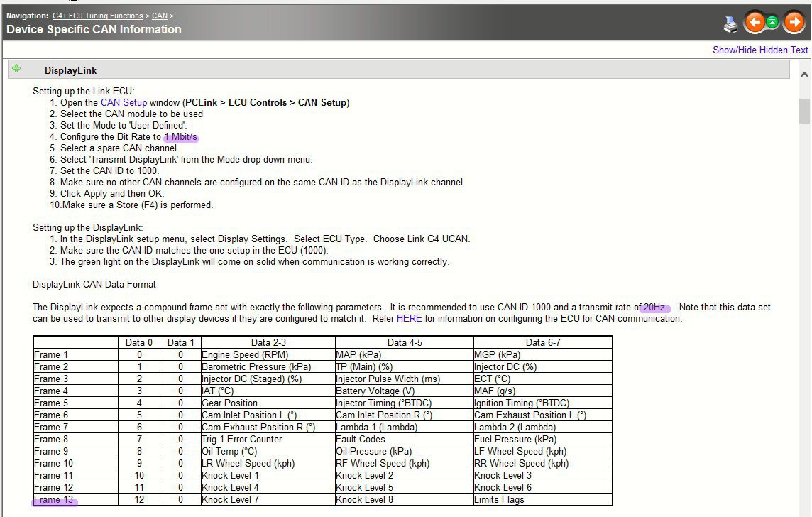Collapse the DisplayLink section using the green plus
The width and height of the screenshot is (812, 517).
(16, 68)
